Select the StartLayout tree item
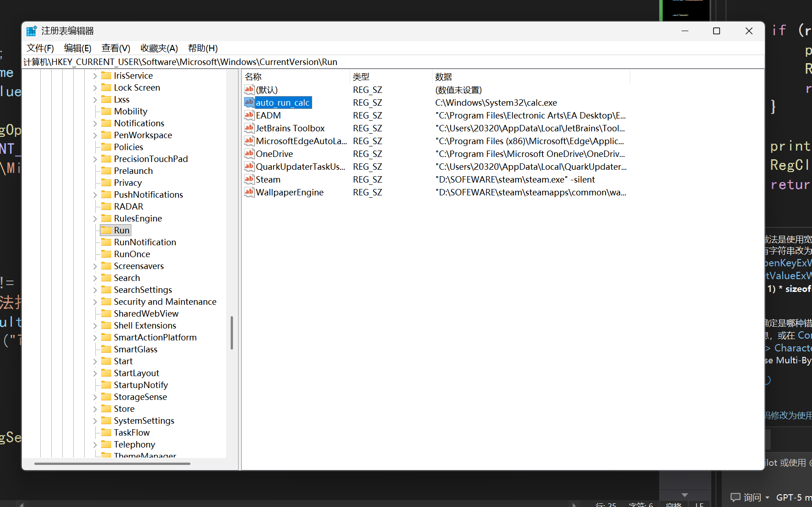812x507 pixels. [x=136, y=373]
